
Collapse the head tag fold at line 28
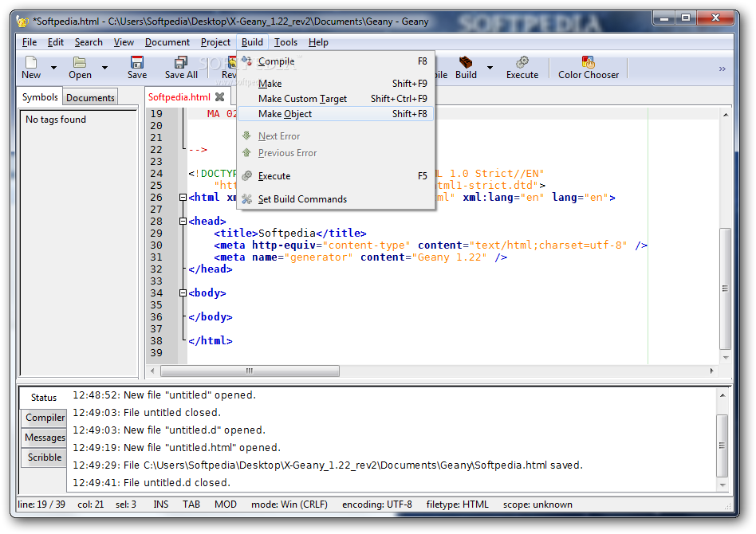pyautogui.click(x=183, y=222)
